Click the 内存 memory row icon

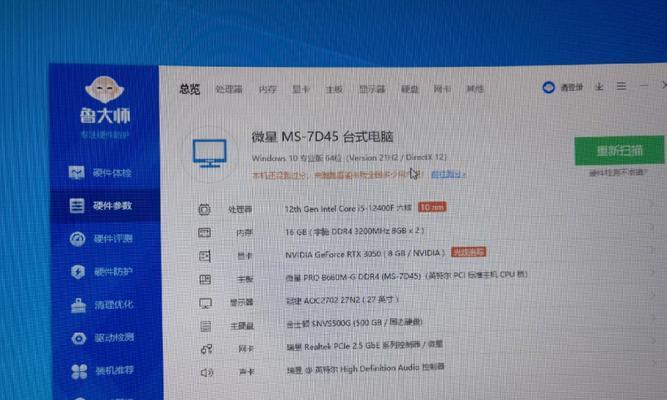[205, 232]
